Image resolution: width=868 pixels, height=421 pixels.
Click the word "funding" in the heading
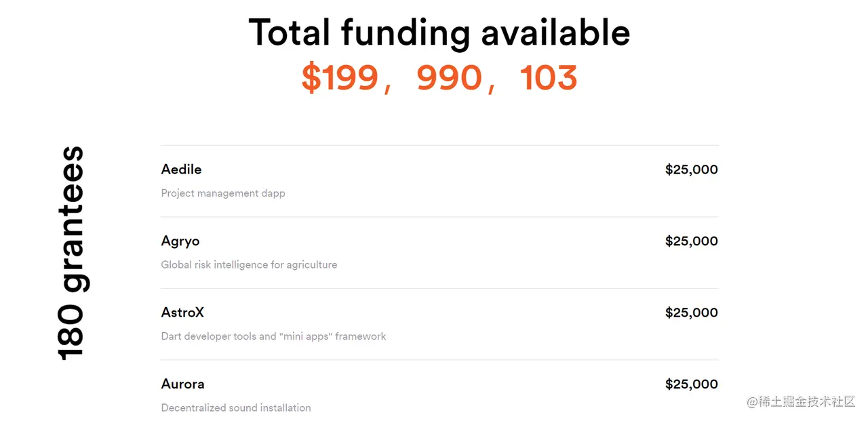(x=405, y=33)
